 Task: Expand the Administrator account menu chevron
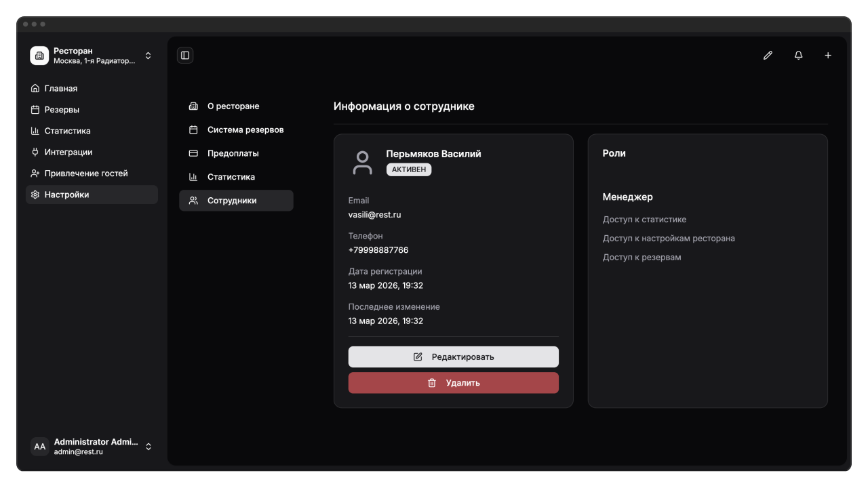click(149, 447)
